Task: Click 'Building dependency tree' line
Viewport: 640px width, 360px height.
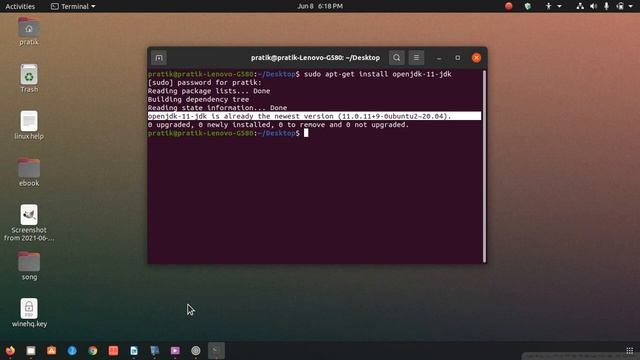Action: pyautogui.click(x=198, y=100)
